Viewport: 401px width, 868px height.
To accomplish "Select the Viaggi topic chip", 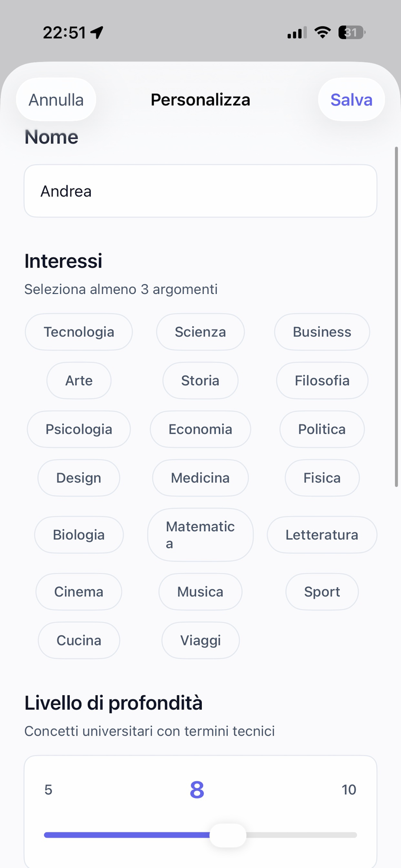I will click(200, 640).
